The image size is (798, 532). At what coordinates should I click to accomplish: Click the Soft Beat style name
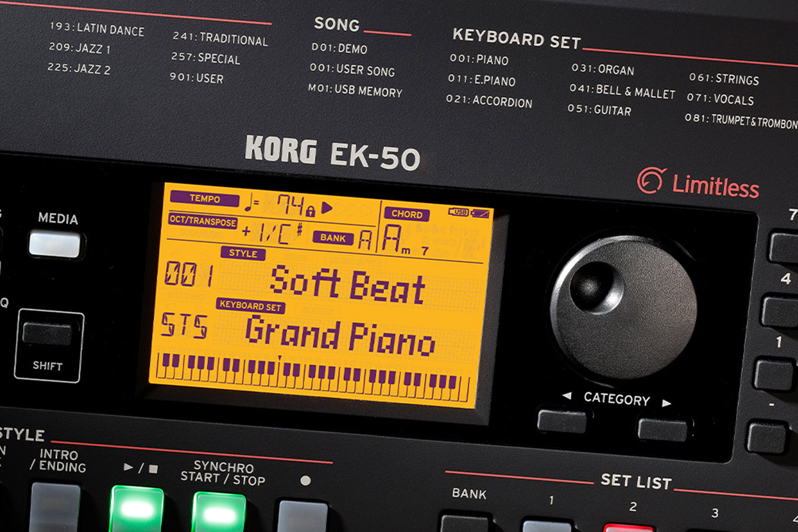(x=347, y=285)
